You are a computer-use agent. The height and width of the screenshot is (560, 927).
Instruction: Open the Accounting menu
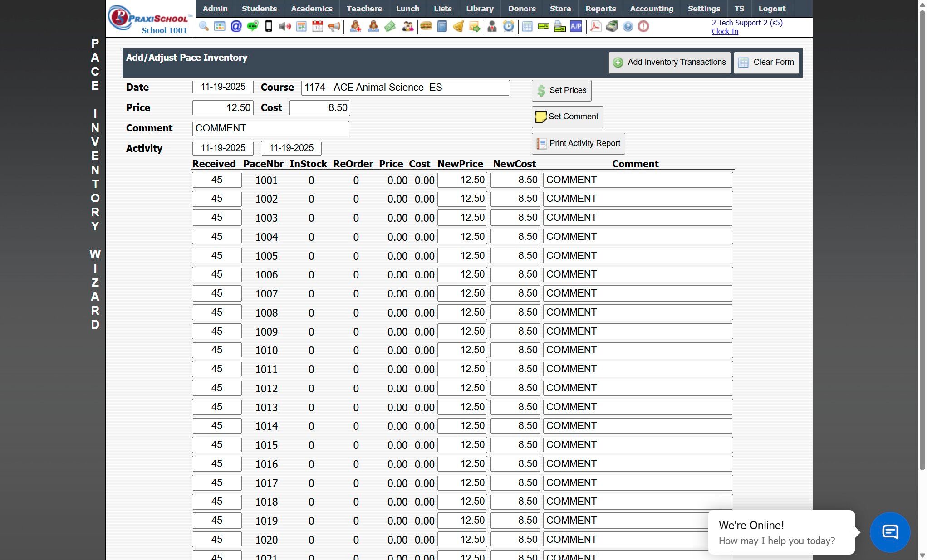[651, 9]
